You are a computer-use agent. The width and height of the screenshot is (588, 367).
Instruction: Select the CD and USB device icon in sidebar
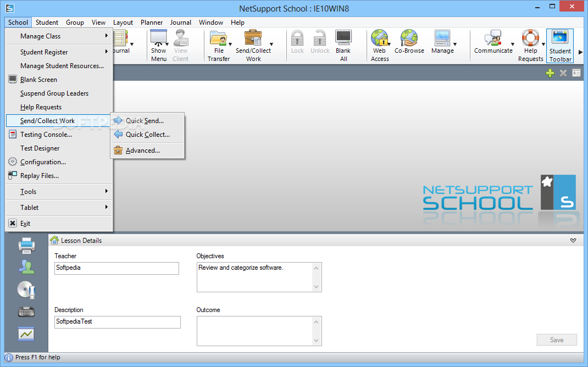(x=26, y=290)
